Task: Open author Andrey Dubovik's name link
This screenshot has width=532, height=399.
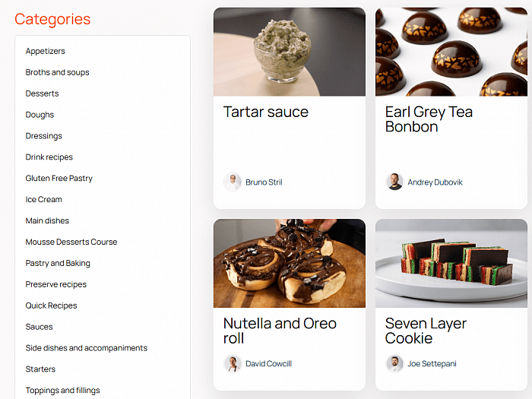Action: 435,182
